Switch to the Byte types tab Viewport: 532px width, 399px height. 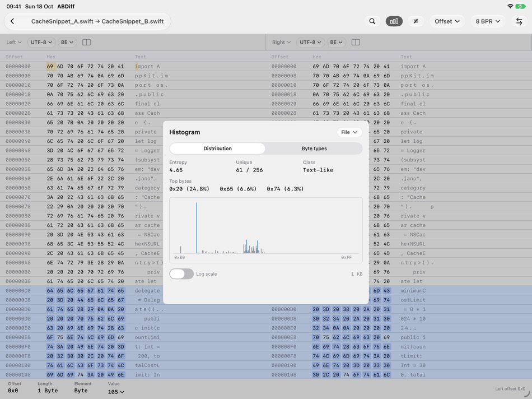pyautogui.click(x=314, y=149)
